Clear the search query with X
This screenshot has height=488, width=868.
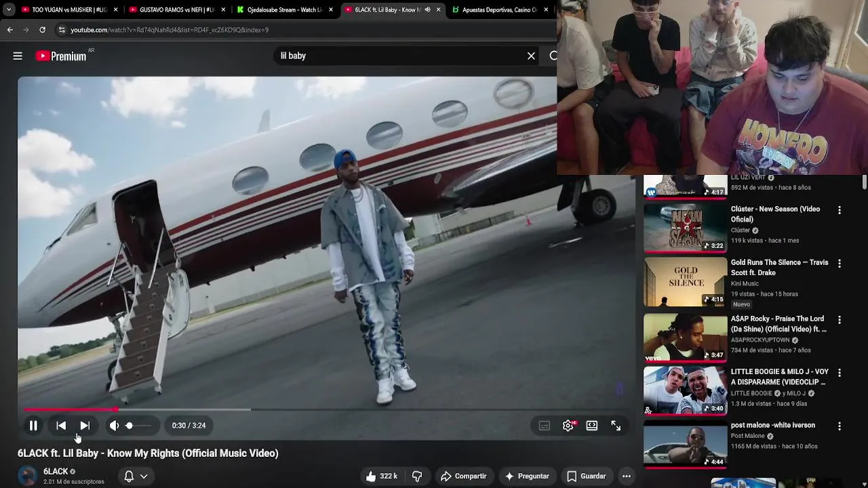click(531, 56)
